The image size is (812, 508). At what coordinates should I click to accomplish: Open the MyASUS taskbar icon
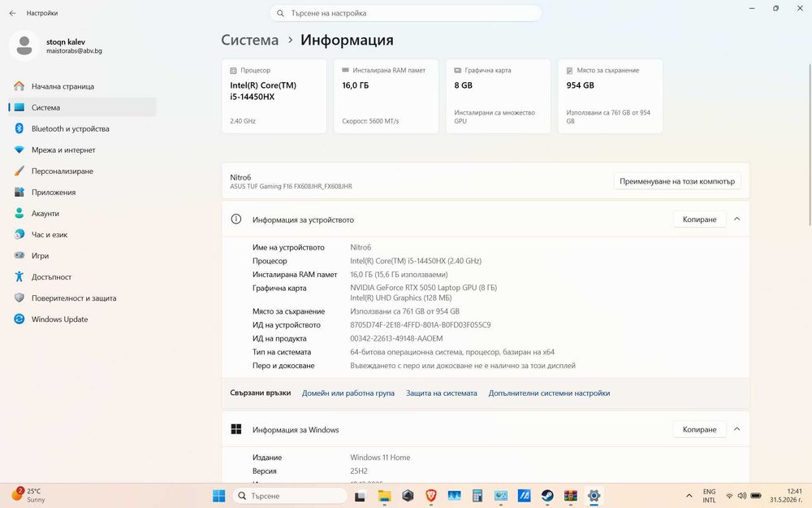point(524,496)
